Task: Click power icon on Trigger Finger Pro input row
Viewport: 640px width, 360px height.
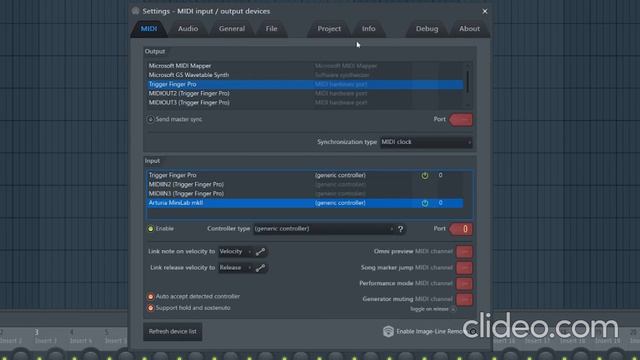Action: coord(425,176)
